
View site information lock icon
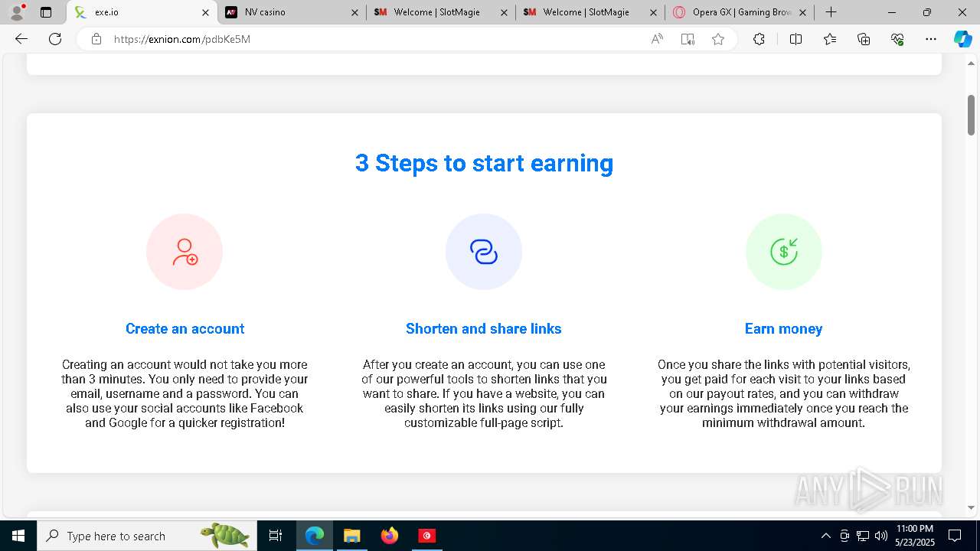click(96, 39)
